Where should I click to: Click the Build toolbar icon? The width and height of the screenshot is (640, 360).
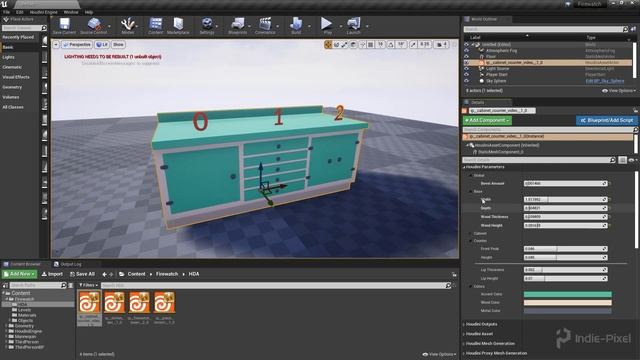coord(296,24)
